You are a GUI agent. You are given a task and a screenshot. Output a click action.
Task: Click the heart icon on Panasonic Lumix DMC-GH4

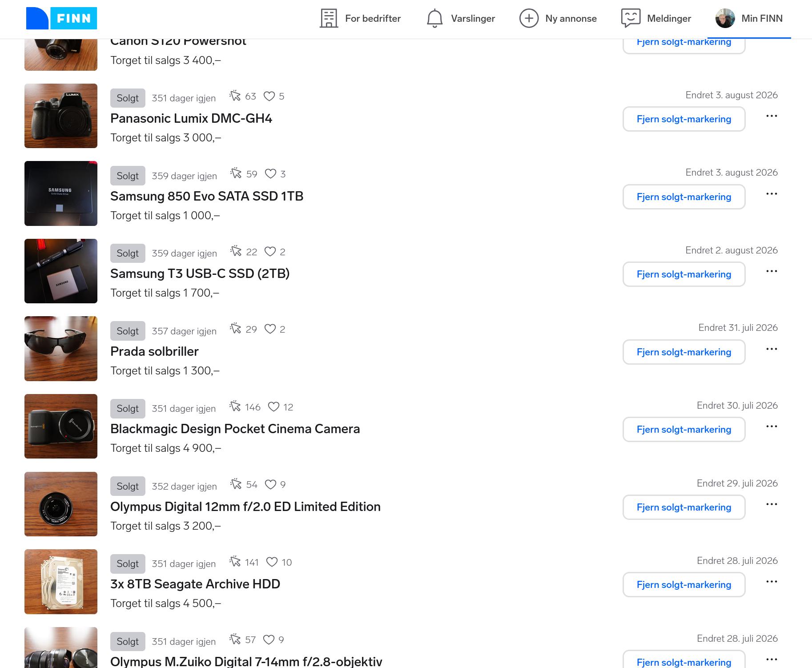[269, 96]
